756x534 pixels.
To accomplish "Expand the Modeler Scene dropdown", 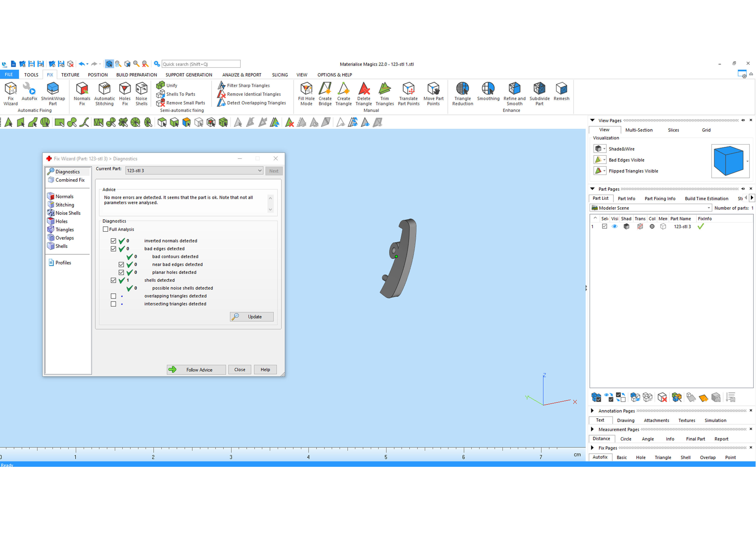I will point(708,208).
